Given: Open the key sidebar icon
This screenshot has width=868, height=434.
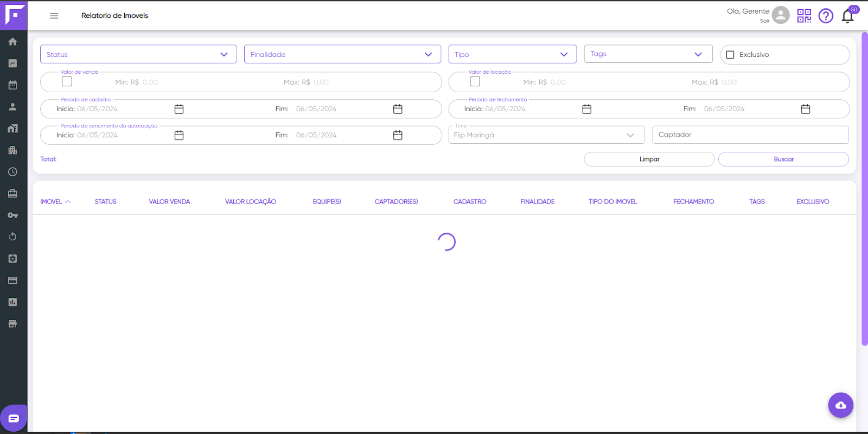Looking at the screenshot, I should pyautogui.click(x=12, y=215).
